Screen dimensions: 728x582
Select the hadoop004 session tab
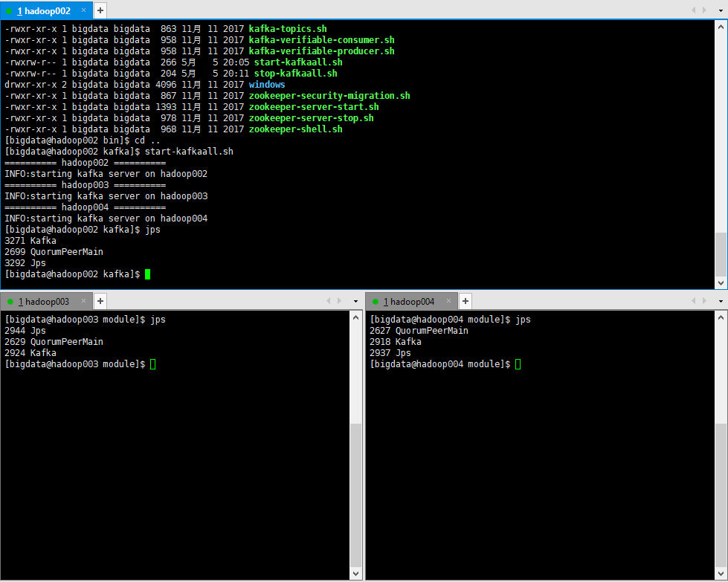point(411,302)
